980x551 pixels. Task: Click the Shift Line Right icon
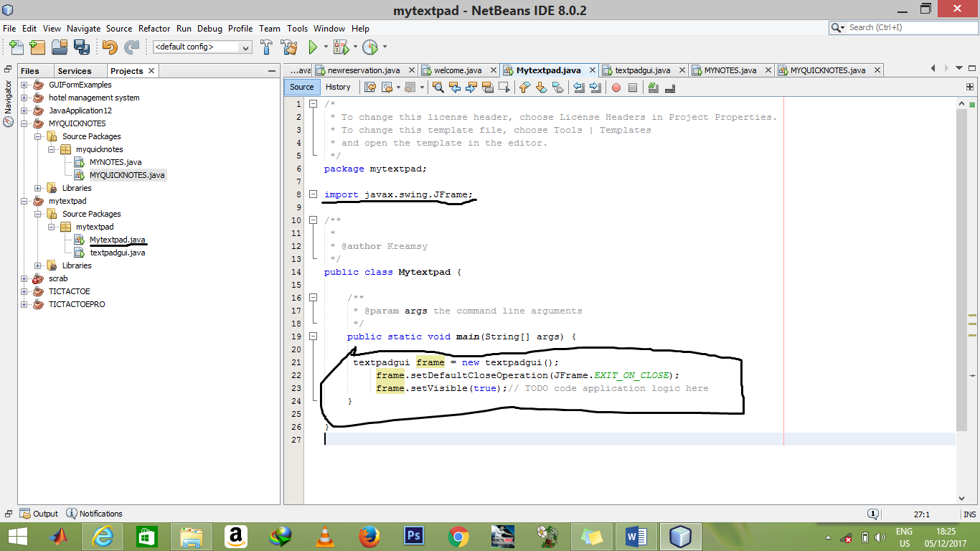(595, 88)
